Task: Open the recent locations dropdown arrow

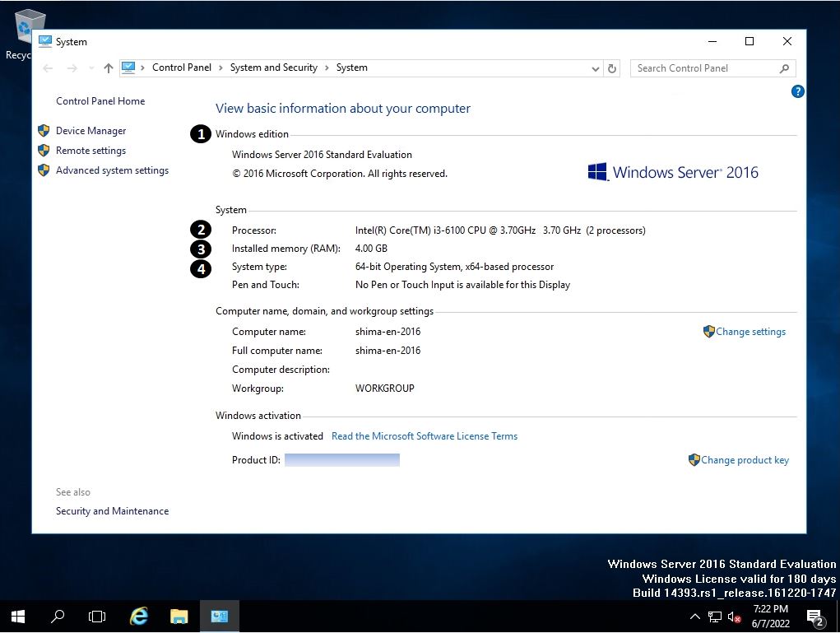Action: 91,68
